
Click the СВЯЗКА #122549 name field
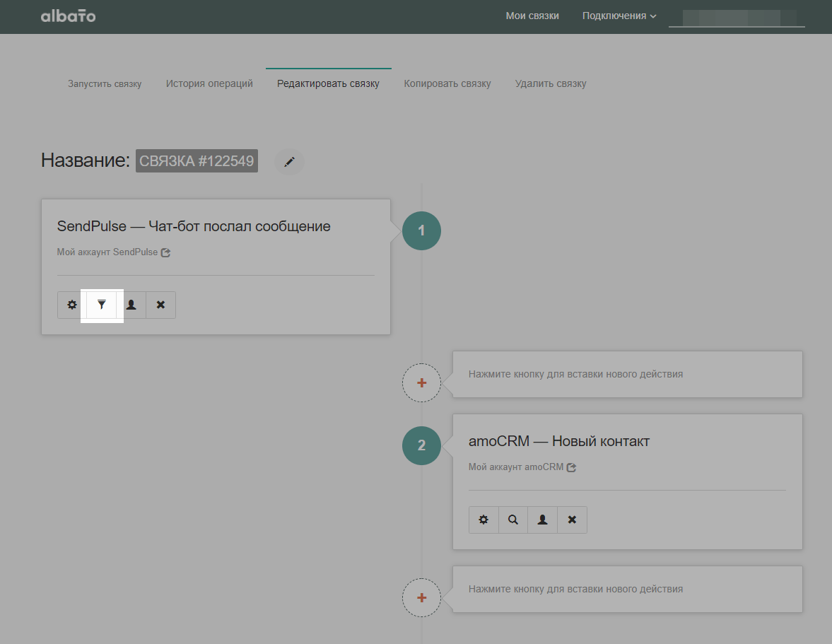[x=197, y=160]
